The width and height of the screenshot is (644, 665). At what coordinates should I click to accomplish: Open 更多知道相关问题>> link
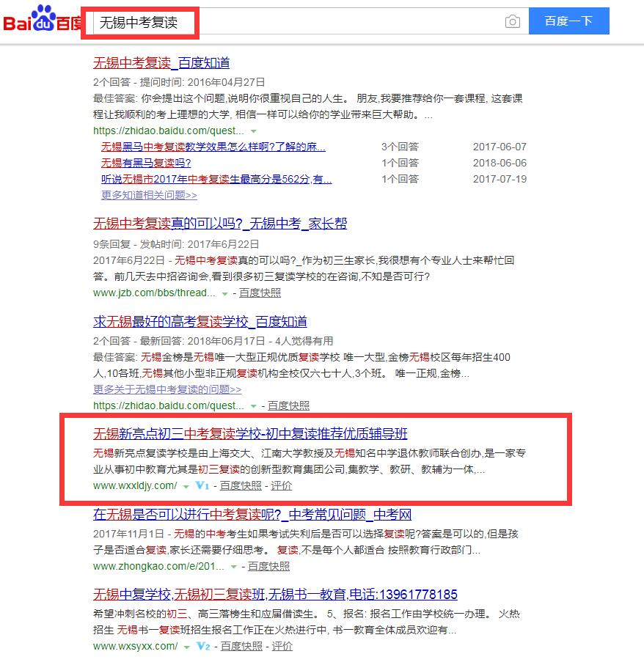coord(149,195)
